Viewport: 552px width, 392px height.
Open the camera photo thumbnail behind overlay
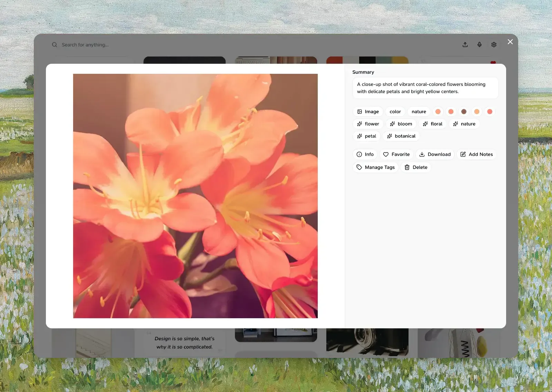tap(367, 342)
